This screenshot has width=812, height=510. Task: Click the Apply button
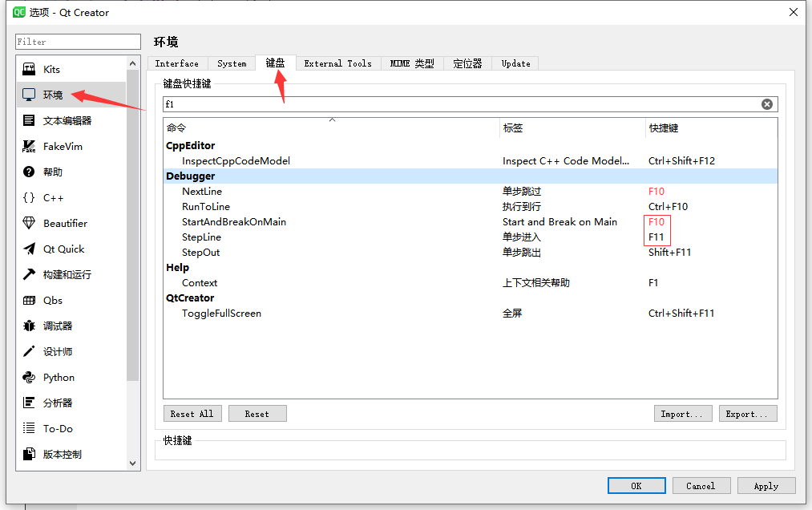click(766, 486)
